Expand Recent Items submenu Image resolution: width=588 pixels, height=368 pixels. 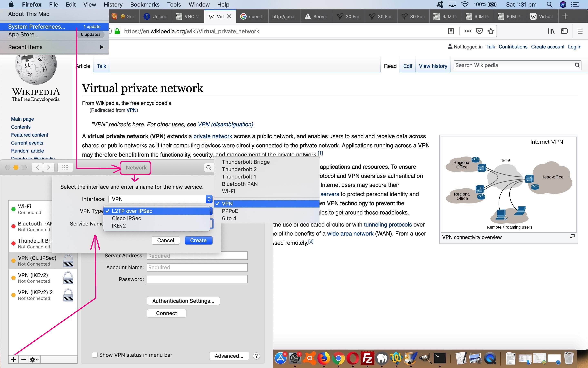(x=55, y=47)
